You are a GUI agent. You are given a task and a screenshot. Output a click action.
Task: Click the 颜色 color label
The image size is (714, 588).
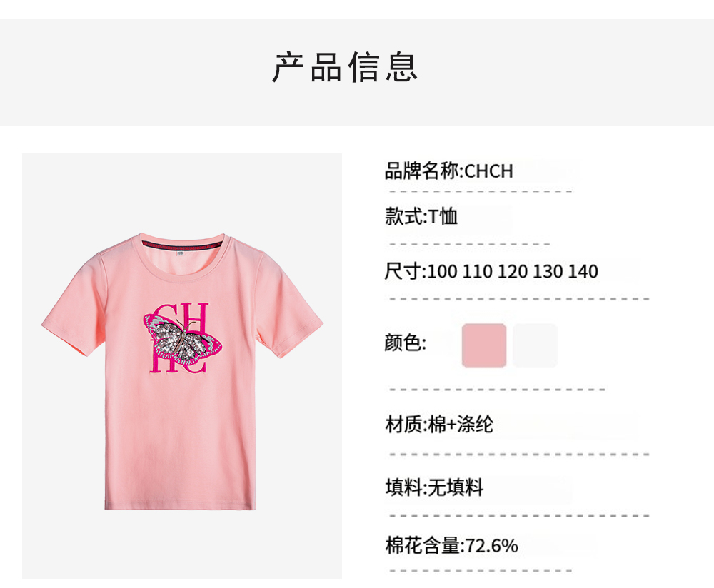coord(406,343)
